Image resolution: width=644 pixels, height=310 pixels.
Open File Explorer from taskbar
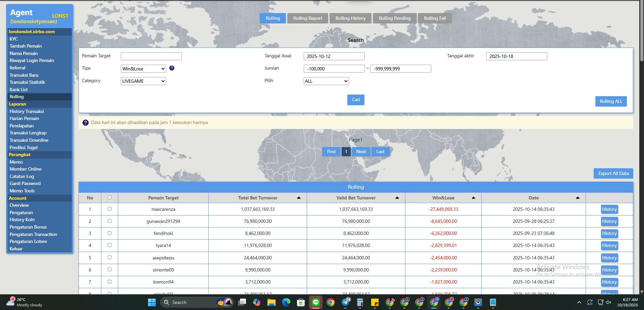point(271,302)
